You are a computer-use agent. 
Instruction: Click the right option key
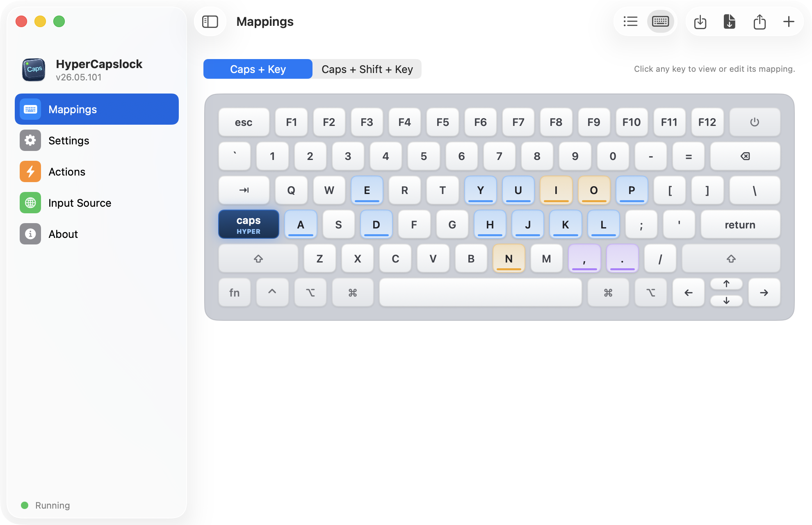click(x=651, y=292)
